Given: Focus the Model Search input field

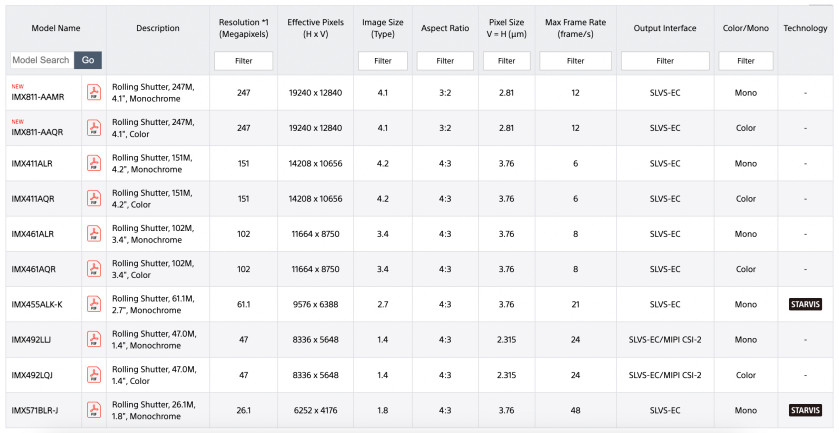Looking at the screenshot, I should 42,60.
